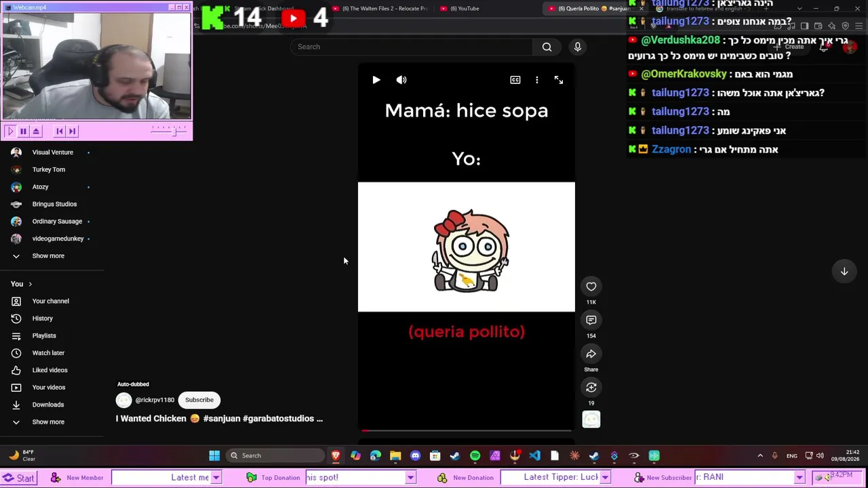Open the ENG language switcher
Screen dimensions: 868x488
(x=792, y=455)
